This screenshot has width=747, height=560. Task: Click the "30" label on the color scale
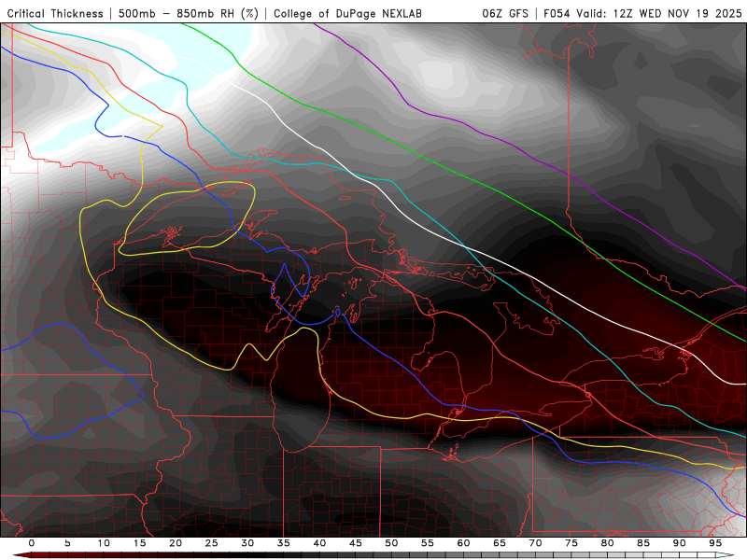[x=247, y=543]
